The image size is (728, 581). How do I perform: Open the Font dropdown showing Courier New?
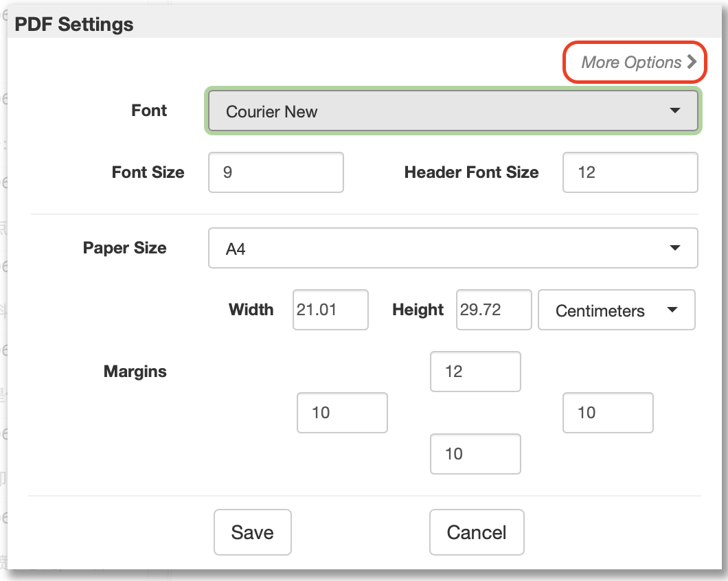tap(453, 111)
